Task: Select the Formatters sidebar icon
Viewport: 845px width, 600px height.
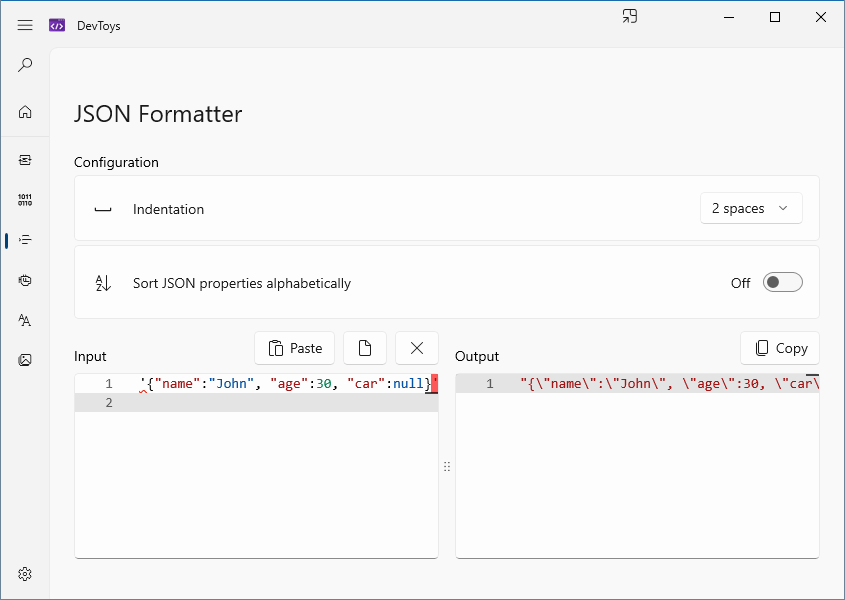Action: (25, 240)
